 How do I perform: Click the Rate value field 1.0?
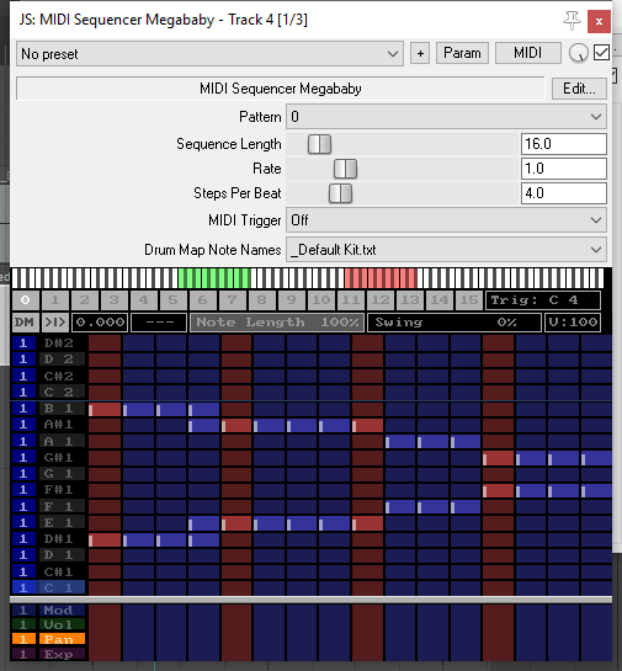point(563,169)
